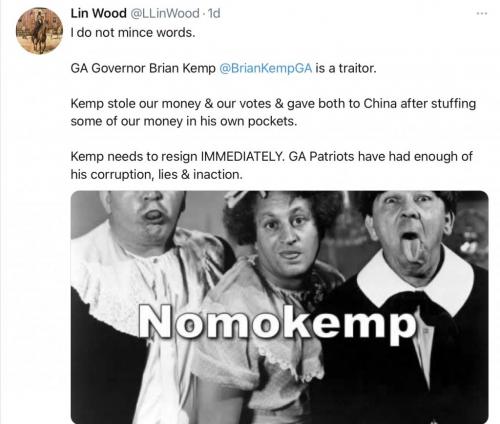Viewport: 500px width, 424px height.
Task: Open the attached black-and-white media image
Action: point(280,307)
